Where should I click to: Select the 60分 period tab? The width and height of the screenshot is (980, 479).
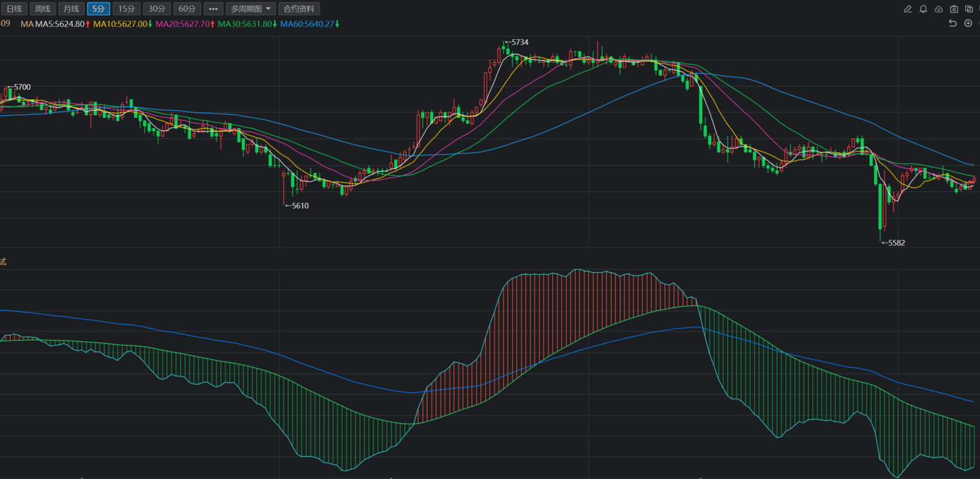point(187,9)
